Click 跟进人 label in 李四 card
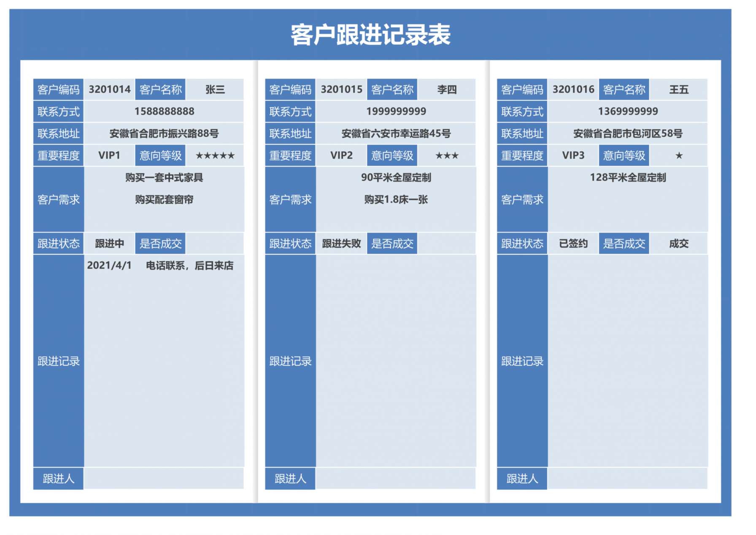Viewport: 756px width, 535px height. [291, 478]
